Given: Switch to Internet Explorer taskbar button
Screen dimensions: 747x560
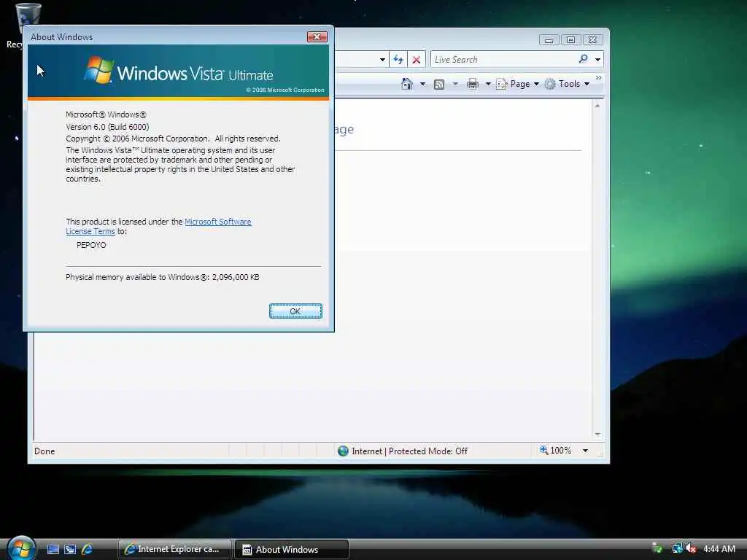Looking at the screenshot, I should 175,550.
